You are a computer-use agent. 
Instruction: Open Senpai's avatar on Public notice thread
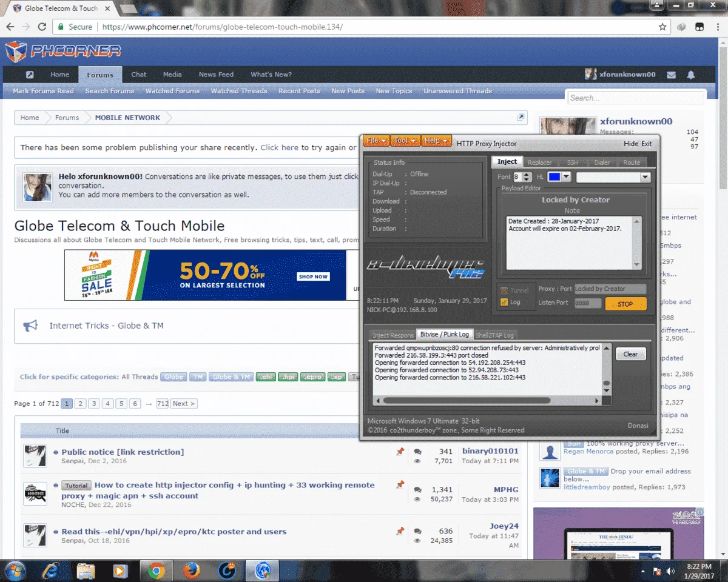point(35,456)
